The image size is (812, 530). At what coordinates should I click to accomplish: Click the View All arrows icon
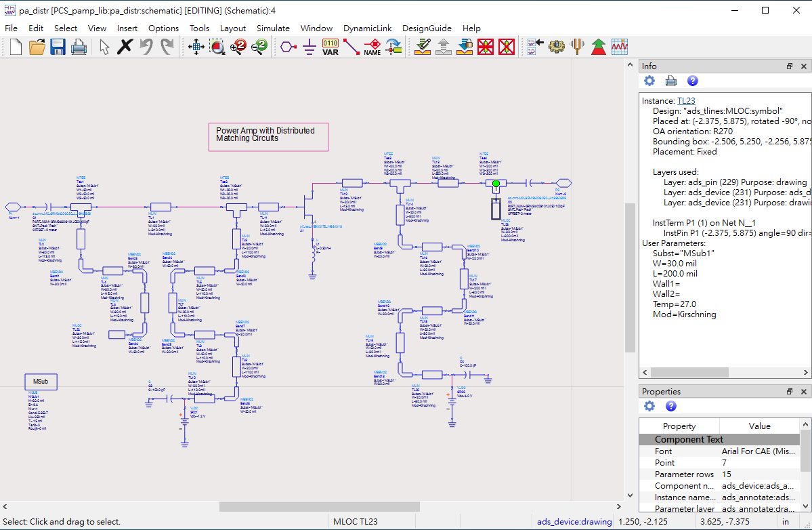point(196,47)
